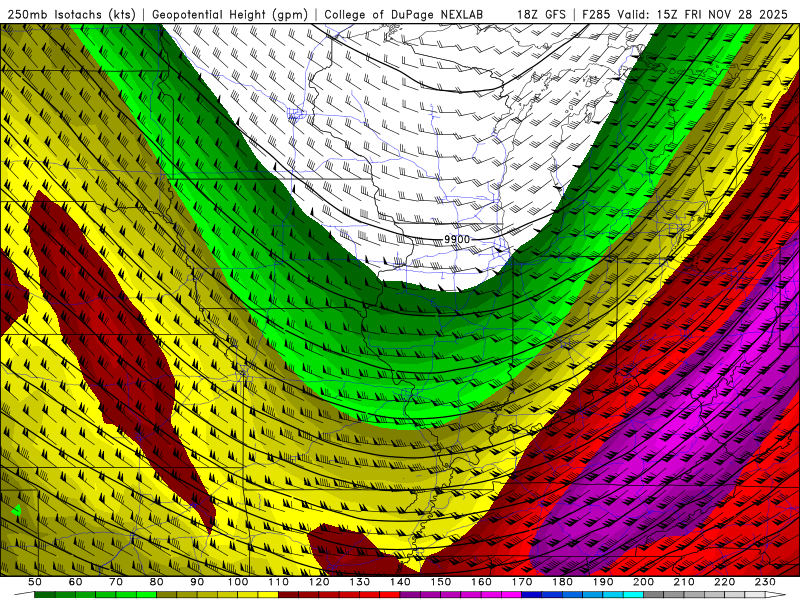Image resolution: width=800 pixels, height=600 pixels.
Task: Click the legend value '200'
Action: 644,582
